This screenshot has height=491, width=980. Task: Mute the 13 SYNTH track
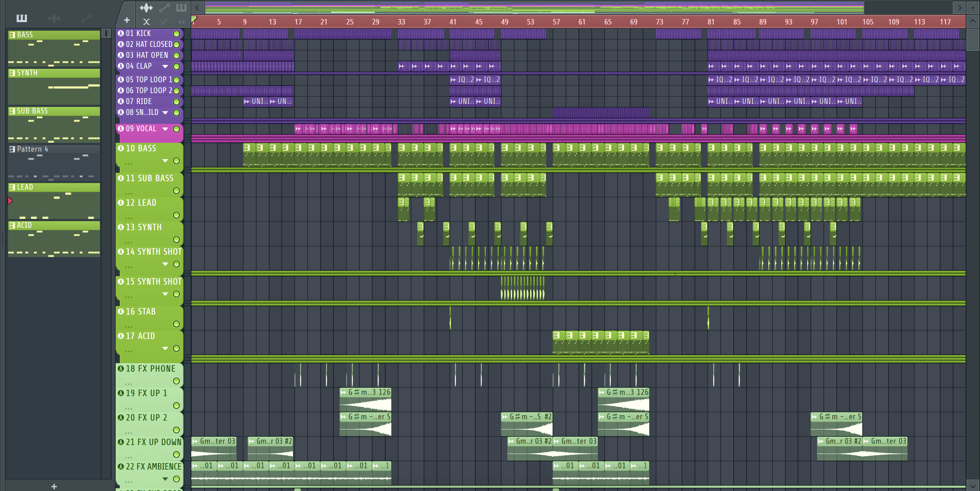pos(177,239)
